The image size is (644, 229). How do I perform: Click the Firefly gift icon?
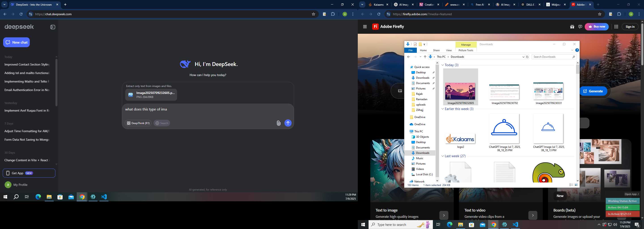coord(572,26)
